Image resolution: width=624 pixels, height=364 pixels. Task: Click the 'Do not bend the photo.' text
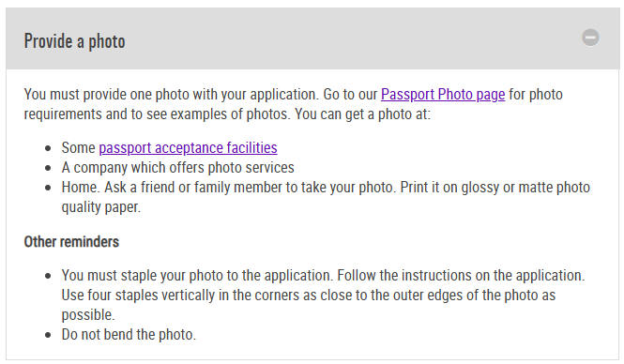pos(129,335)
